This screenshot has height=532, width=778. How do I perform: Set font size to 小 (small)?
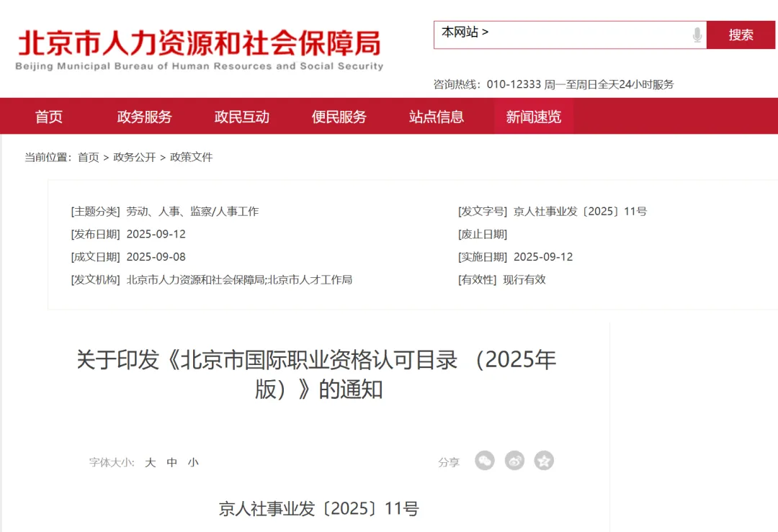pos(193,462)
